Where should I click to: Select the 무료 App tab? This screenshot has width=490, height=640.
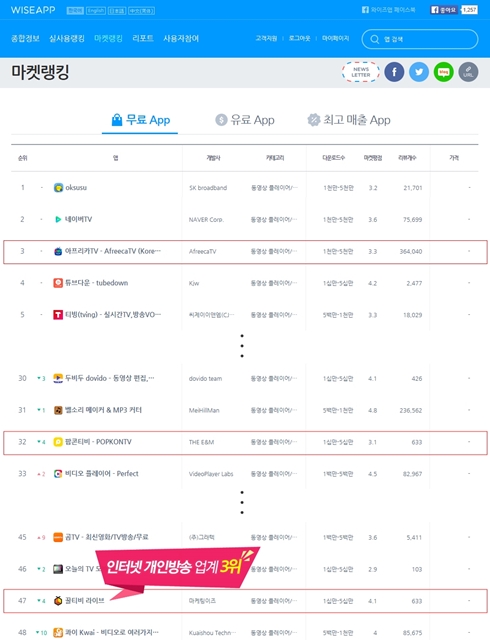pos(140,120)
